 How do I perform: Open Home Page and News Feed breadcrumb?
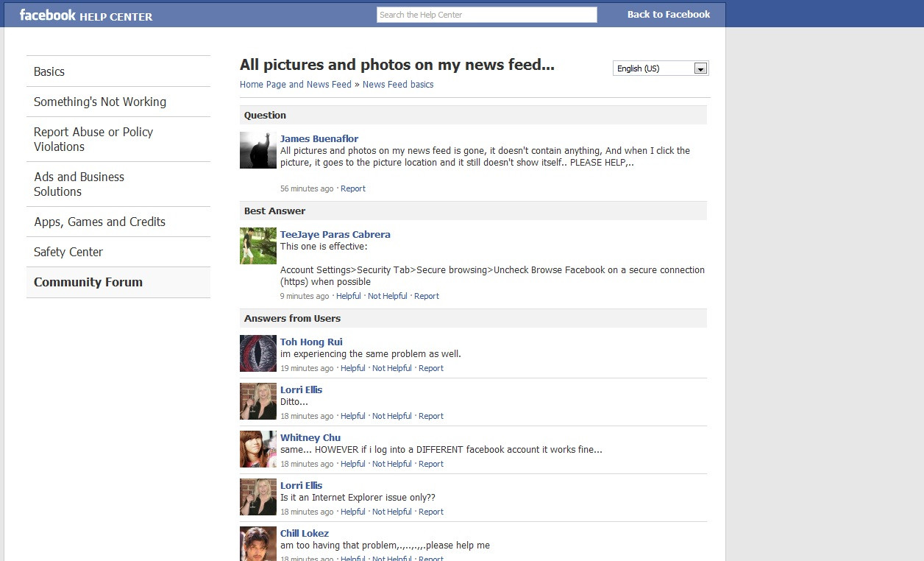pos(295,85)
